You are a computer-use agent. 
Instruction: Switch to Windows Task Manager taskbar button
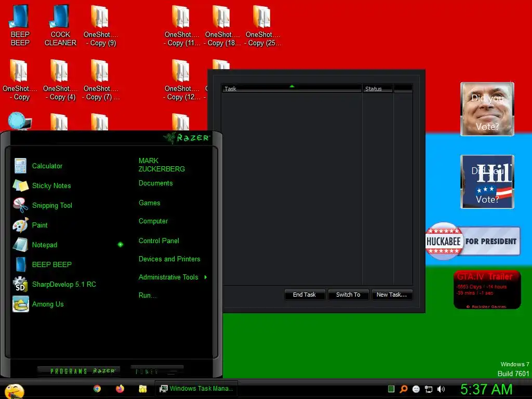tap(196, 389)
